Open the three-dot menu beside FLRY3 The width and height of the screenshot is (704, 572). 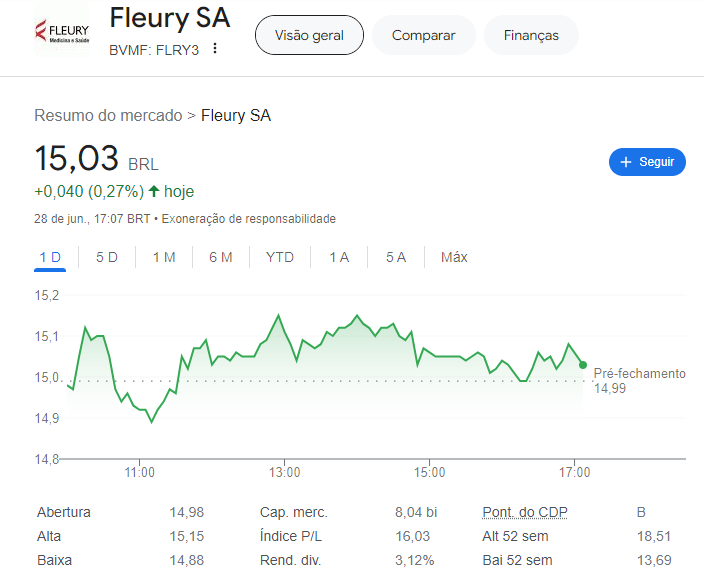pyautogui.click(x=215, y=48)
